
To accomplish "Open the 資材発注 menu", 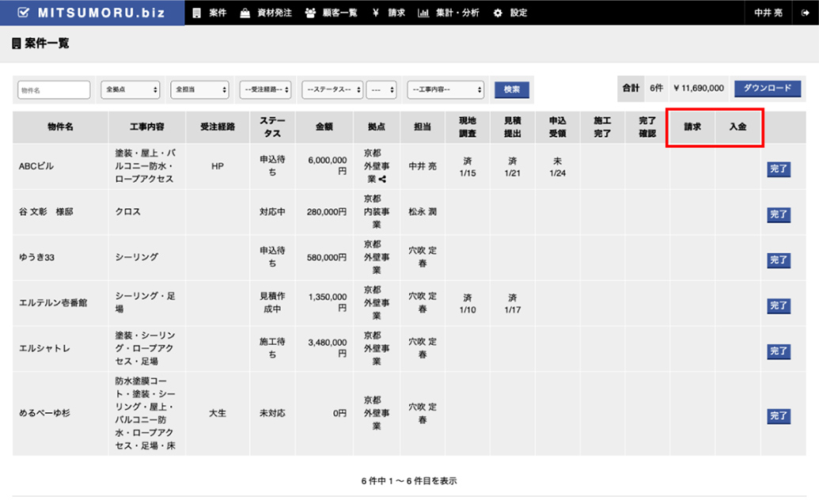I will [x=264, y=13].
